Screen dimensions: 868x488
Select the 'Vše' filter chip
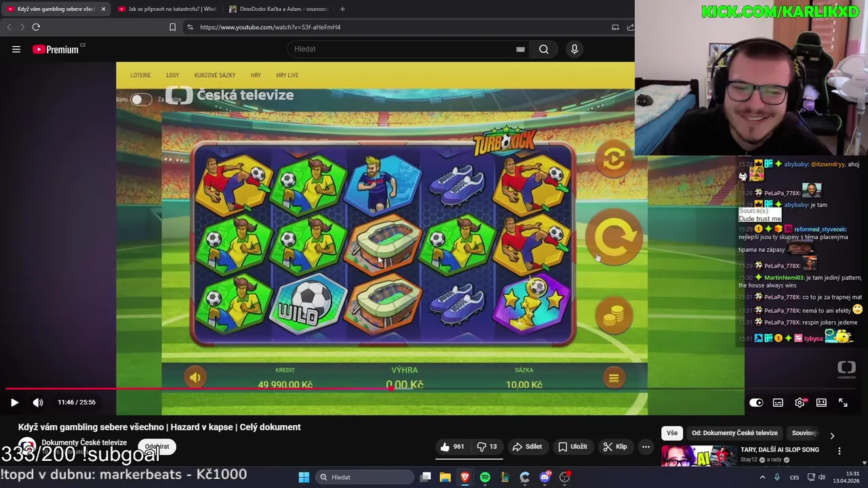point(671,433)
